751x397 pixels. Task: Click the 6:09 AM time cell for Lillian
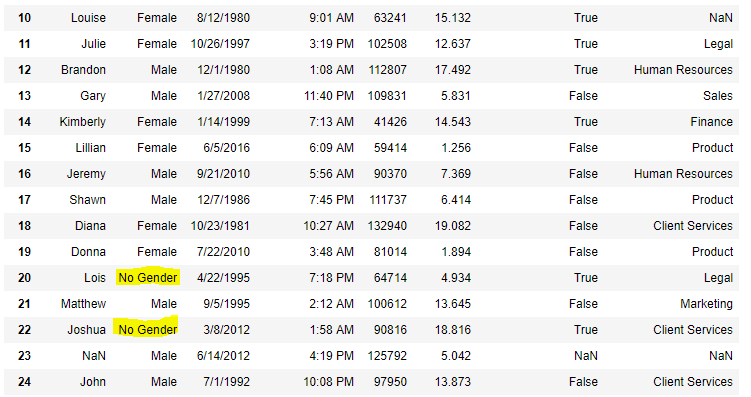point(331,147)
